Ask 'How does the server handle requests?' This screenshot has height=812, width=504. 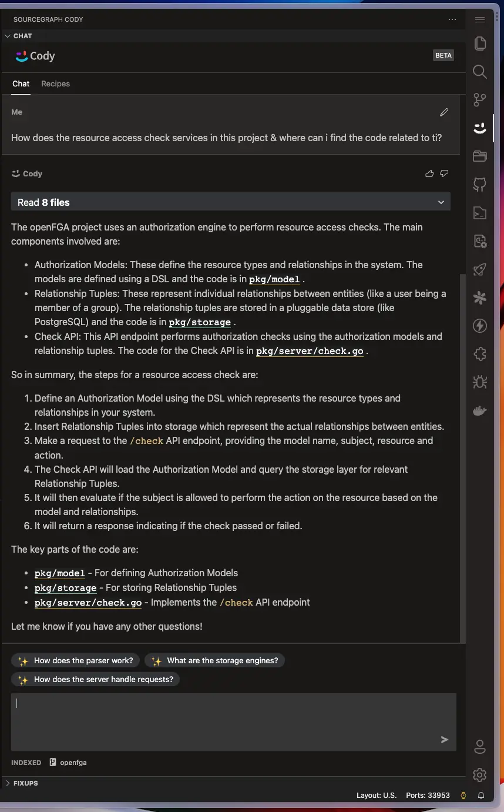[96, 679]
